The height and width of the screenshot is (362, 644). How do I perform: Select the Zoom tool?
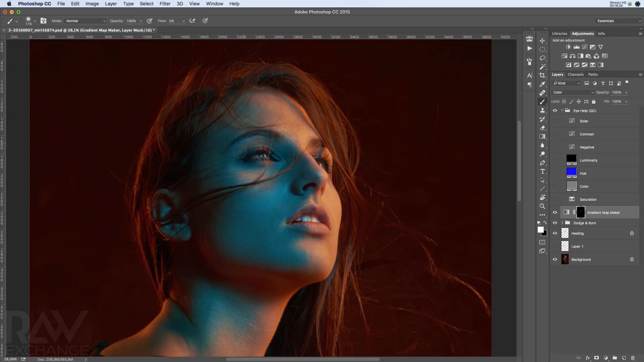coord(542,206)
